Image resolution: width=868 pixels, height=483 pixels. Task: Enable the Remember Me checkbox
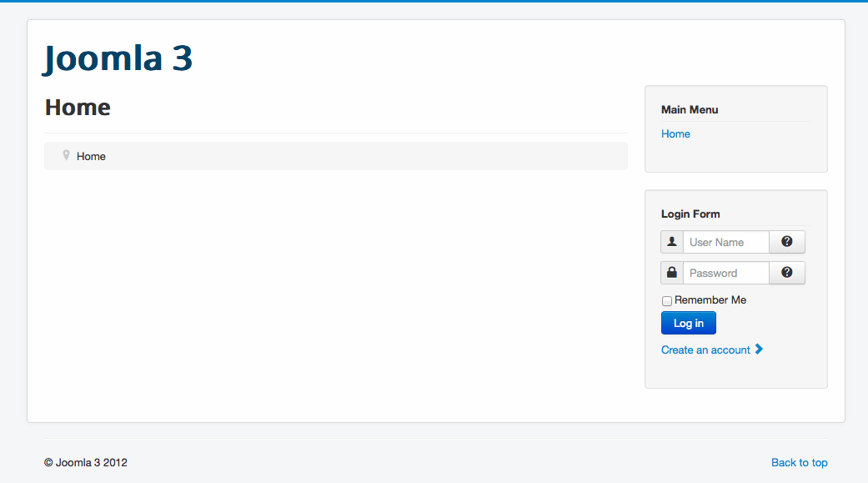[x=667, y=300]
